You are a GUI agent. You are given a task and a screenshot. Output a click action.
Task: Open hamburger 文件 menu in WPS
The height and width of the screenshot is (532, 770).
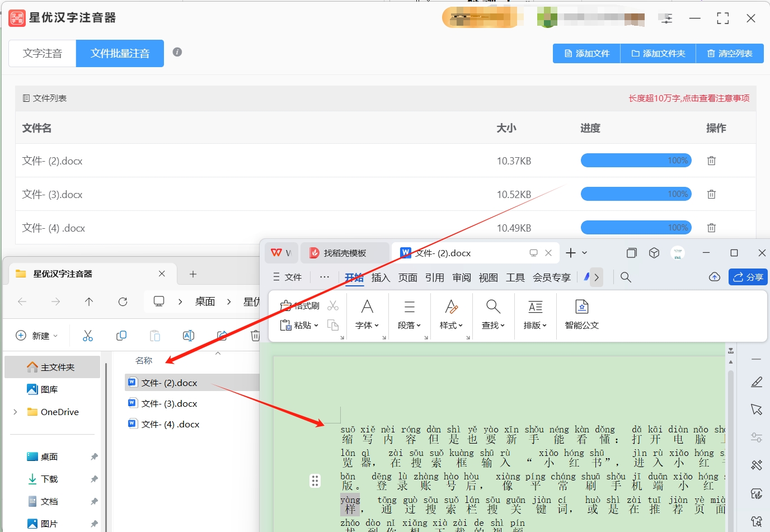point(287,277)
